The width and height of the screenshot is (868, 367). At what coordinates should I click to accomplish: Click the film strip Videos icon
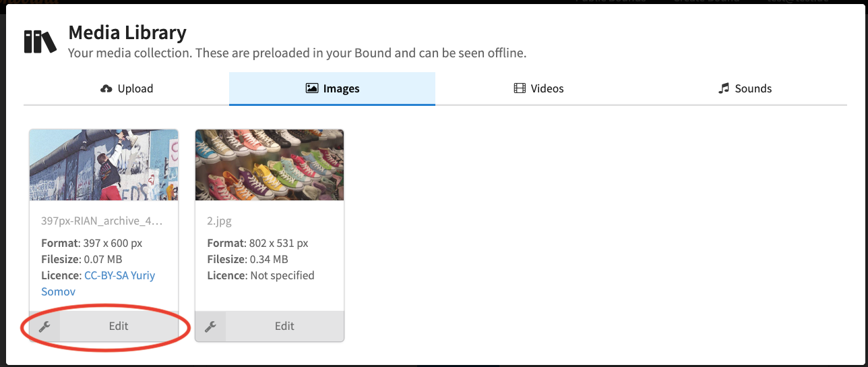point(519,88)
